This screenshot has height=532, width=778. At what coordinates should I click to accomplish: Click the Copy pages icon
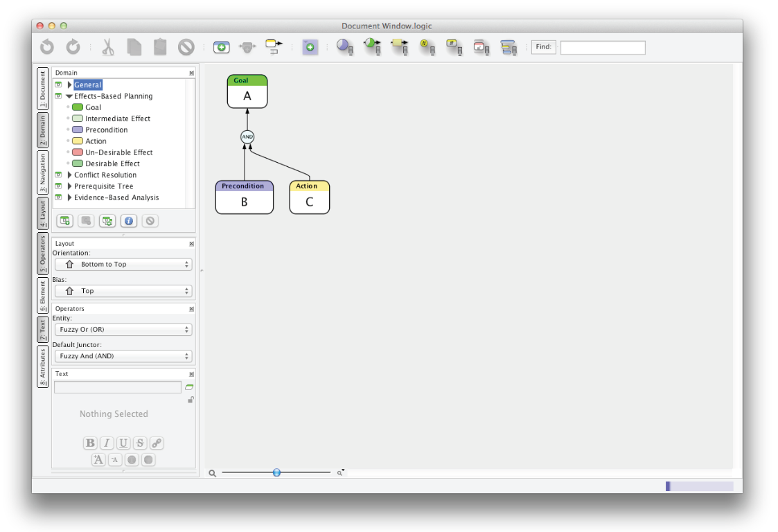134,47
